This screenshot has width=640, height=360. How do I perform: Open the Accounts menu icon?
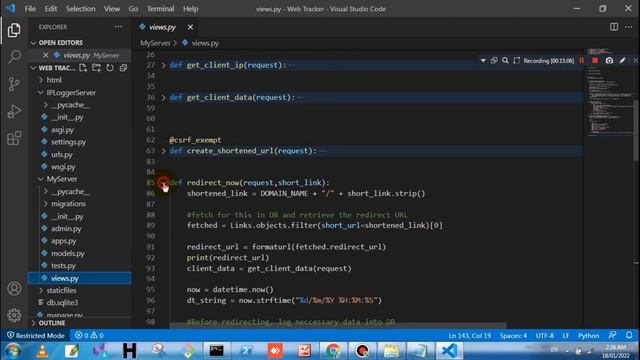(x=14, y=289)
